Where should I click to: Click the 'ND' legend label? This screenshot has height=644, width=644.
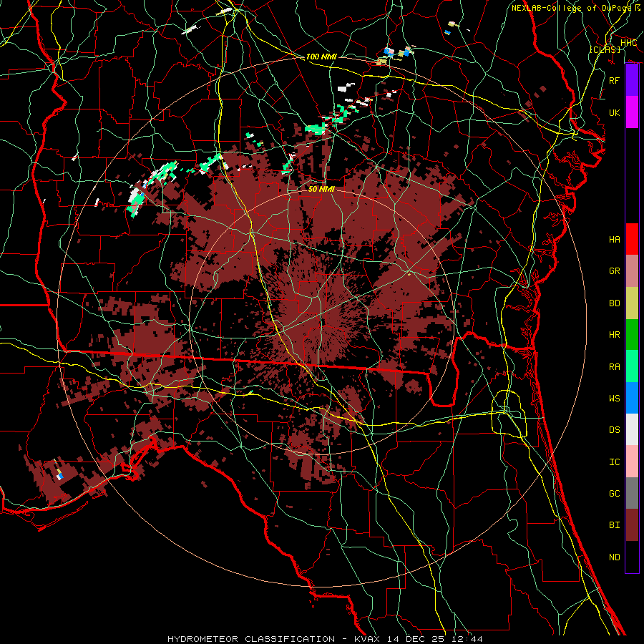coord(614,557)
